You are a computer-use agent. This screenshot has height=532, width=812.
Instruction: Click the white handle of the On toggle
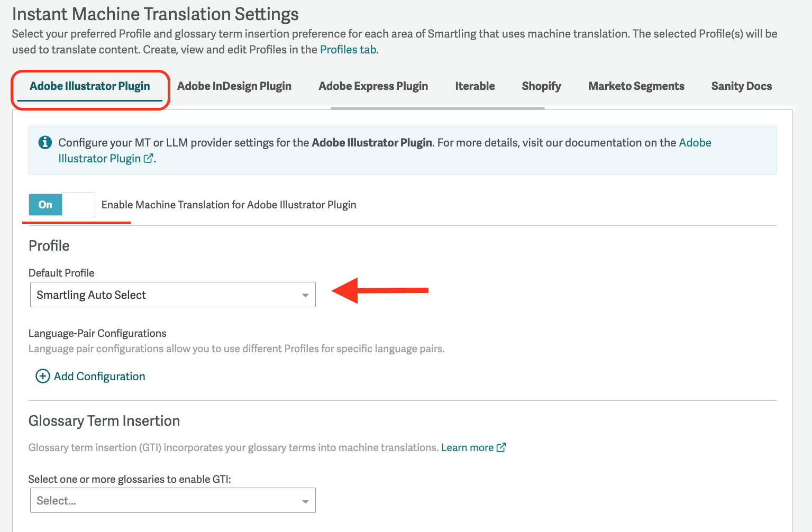78,205
